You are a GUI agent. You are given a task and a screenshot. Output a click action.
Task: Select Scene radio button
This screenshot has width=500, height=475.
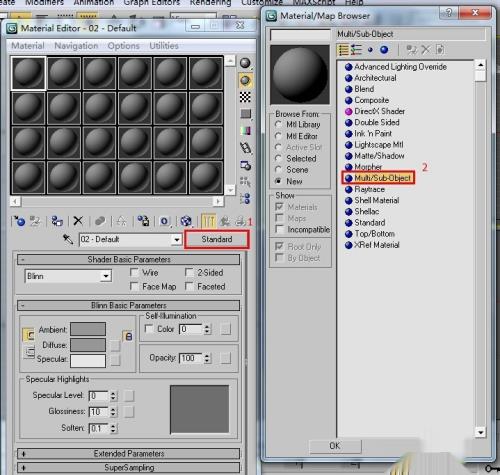coord(278,169)
